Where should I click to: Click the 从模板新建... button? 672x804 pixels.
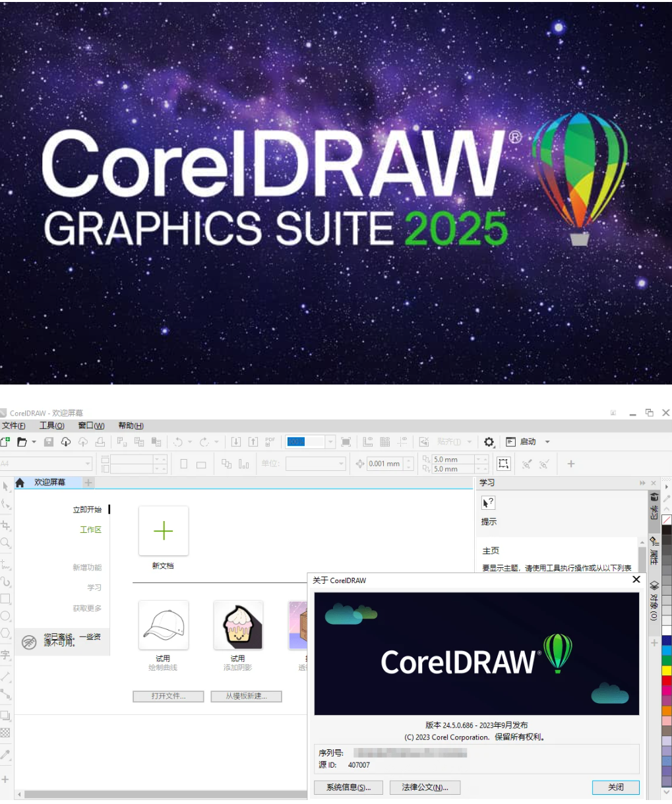pyautogui.click(x=247, y=696)
